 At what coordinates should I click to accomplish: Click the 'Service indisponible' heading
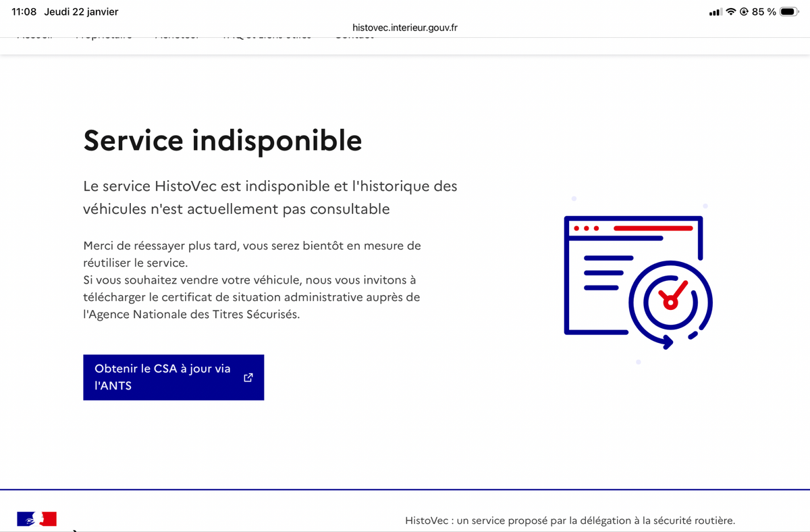[223, 140]
